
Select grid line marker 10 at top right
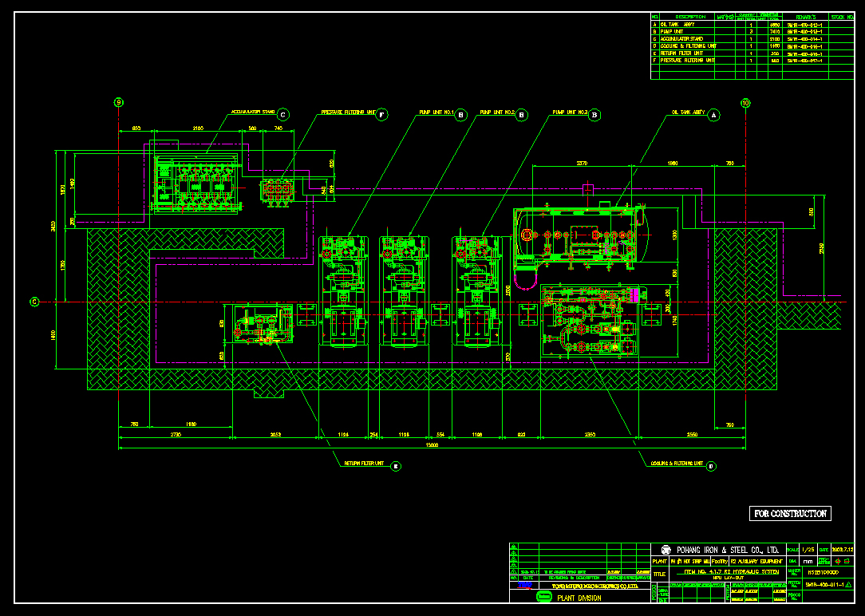point(745,102)
